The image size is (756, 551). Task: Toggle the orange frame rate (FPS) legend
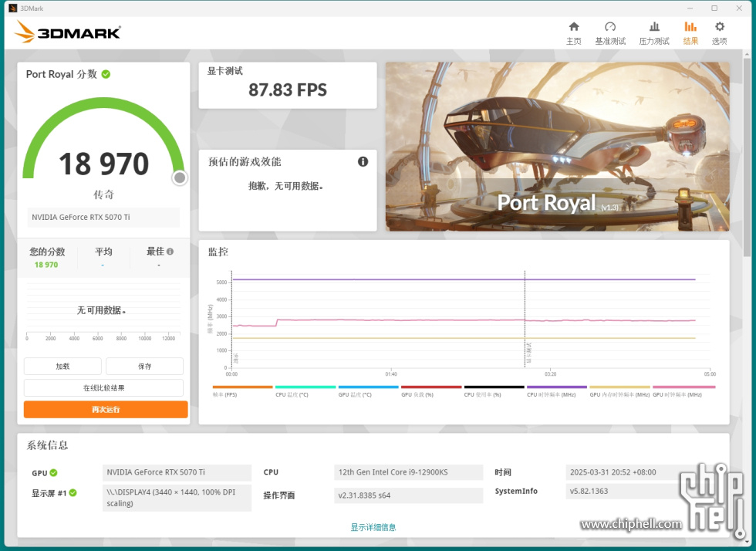click(242, 390)
